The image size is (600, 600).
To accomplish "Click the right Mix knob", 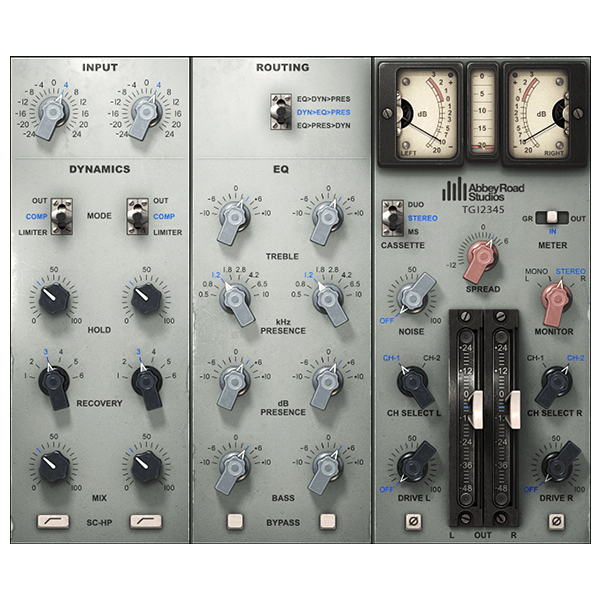I will tap(146, 466).
